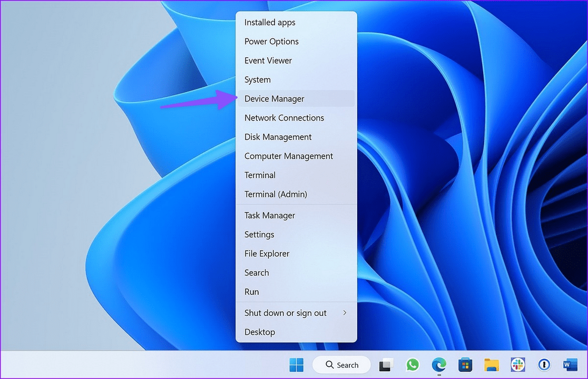This screenshot has height=379, width=588.
Task: Click inside the taskbar Search field
Action: tap(348, 364)
